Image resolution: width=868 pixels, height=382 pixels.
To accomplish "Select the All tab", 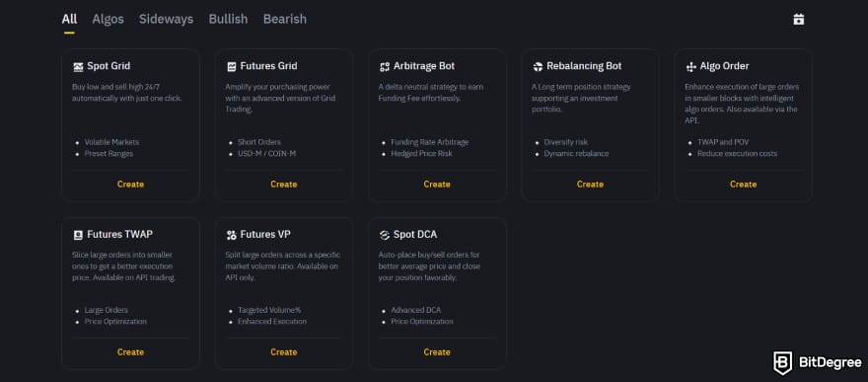I will 69,20.
